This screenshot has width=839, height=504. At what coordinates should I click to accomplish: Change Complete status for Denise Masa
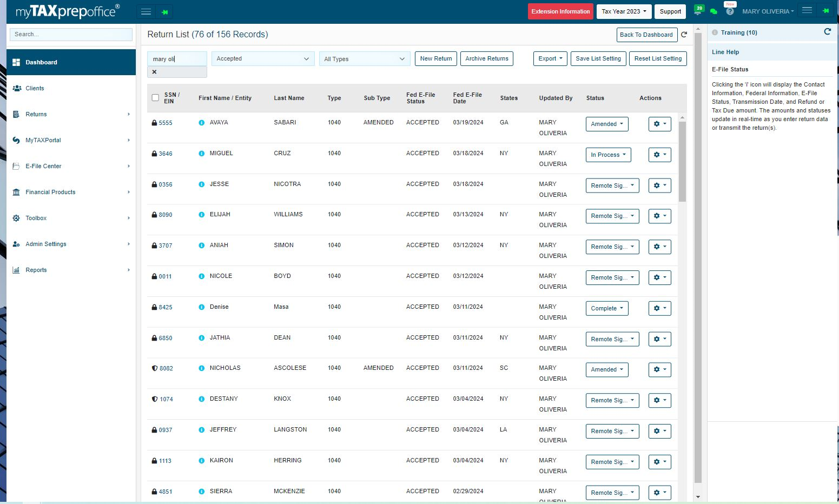(x=607, y=308)
